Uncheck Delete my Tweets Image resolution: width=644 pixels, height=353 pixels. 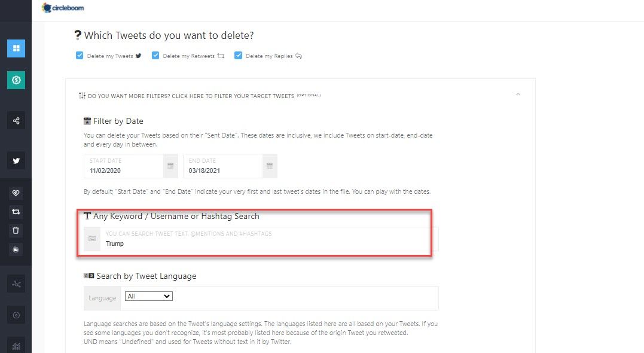pos(80,55)
